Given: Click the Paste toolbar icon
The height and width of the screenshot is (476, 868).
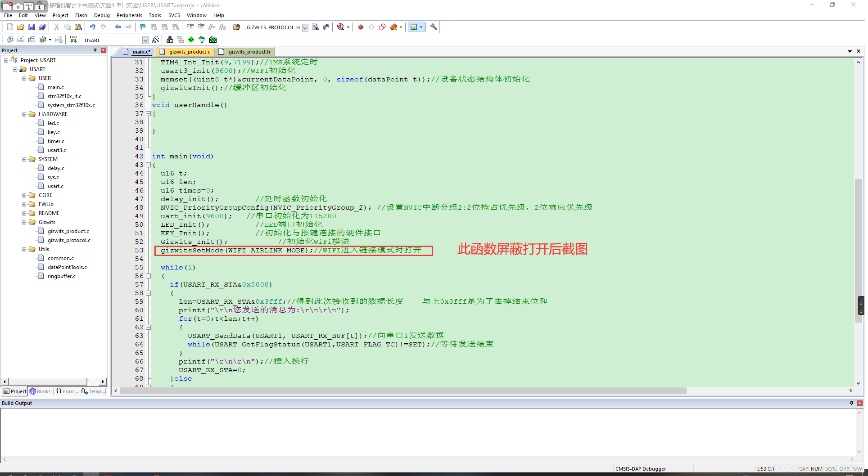Looking at the screenshot, I should pyautogui.click(x=78, y=27).
